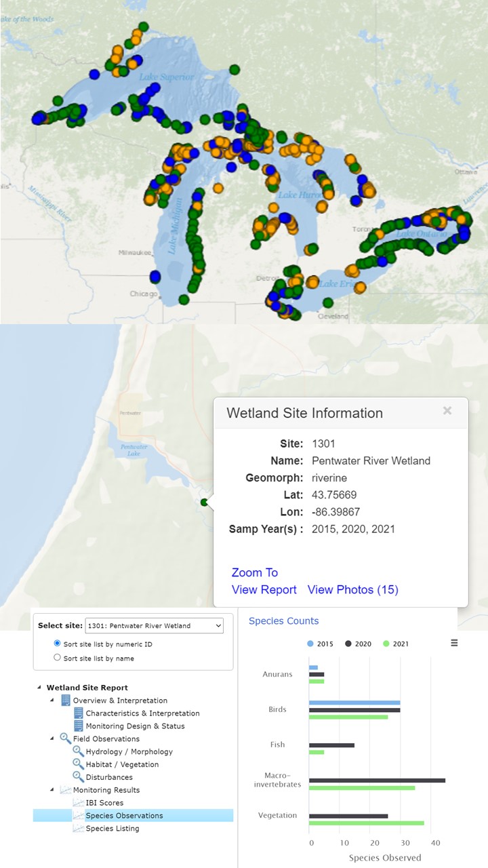Image resolution: width=488 pixels, height=868 pixels.
Task: Select 'Sort site list by name' option
Action: (57, 658)
